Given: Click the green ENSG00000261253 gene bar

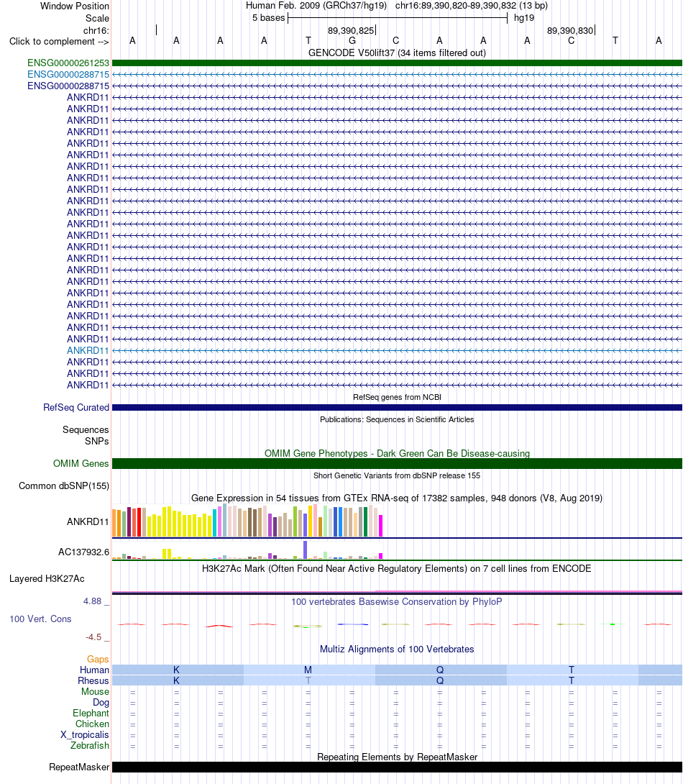Looking at the screenshot, I should [397, 63].
